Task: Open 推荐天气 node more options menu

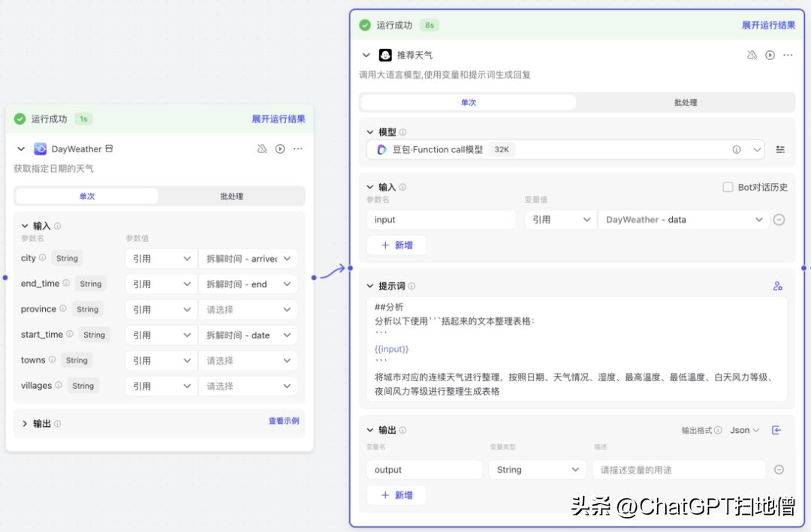Action: 788,55
